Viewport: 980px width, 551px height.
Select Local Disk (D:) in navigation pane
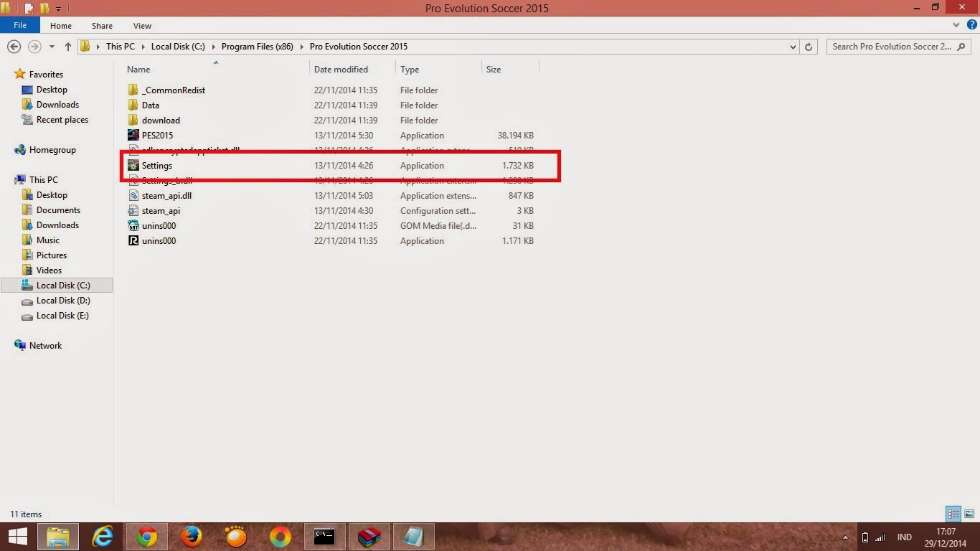pyautogui.click(x=63, y=301)
